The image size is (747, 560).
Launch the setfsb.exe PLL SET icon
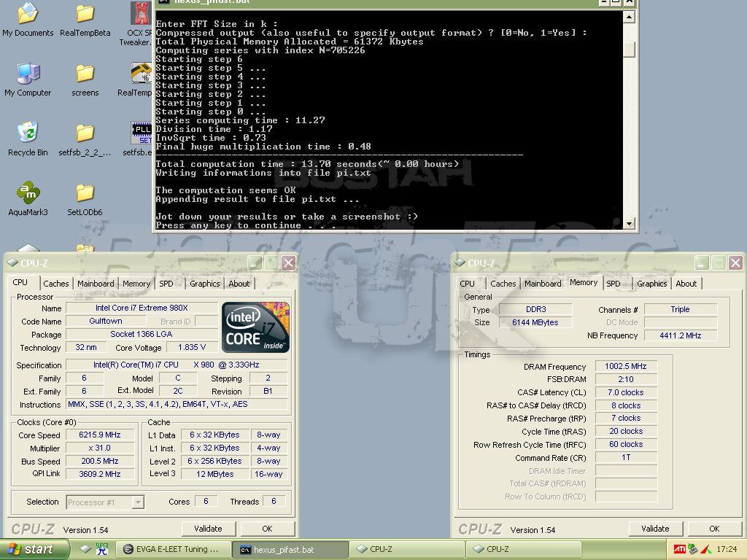coord(140,139)
